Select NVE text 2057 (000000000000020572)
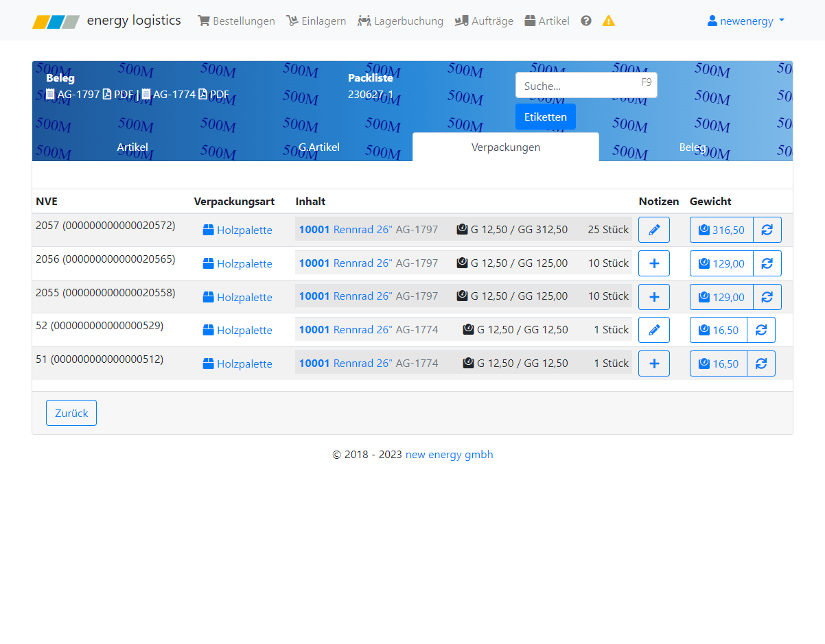 pyautogui.click(x=106, y=225)
